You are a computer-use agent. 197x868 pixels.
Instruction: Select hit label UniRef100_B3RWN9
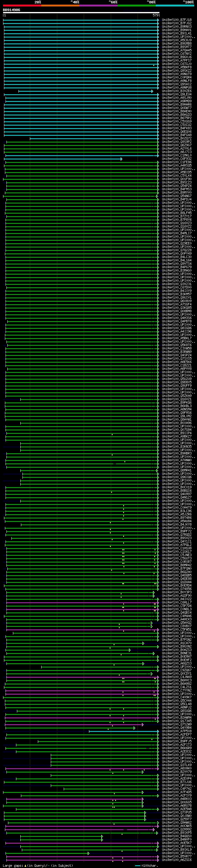click(176, 352)
